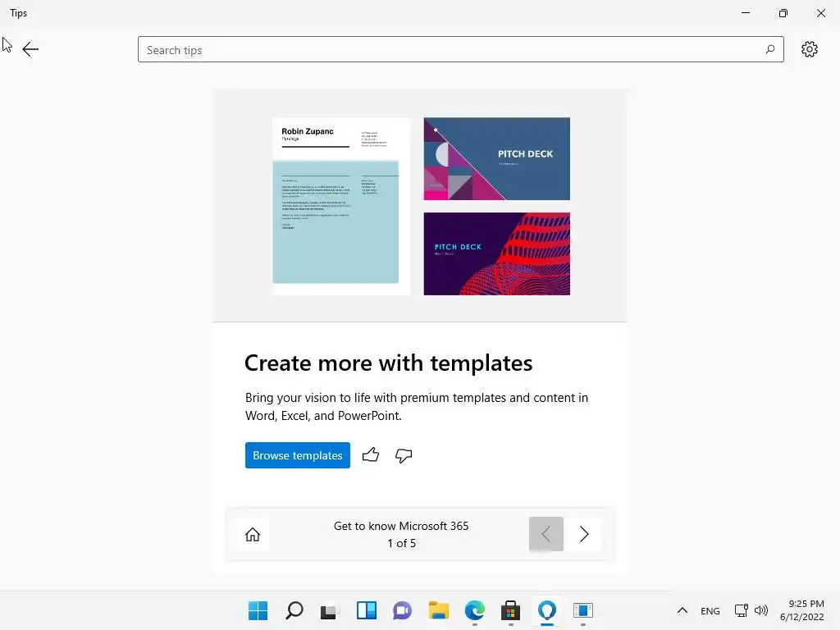Screen dimensions: 840x630
Task: Open Chat app on taskbar
Action: click(402, 610)
